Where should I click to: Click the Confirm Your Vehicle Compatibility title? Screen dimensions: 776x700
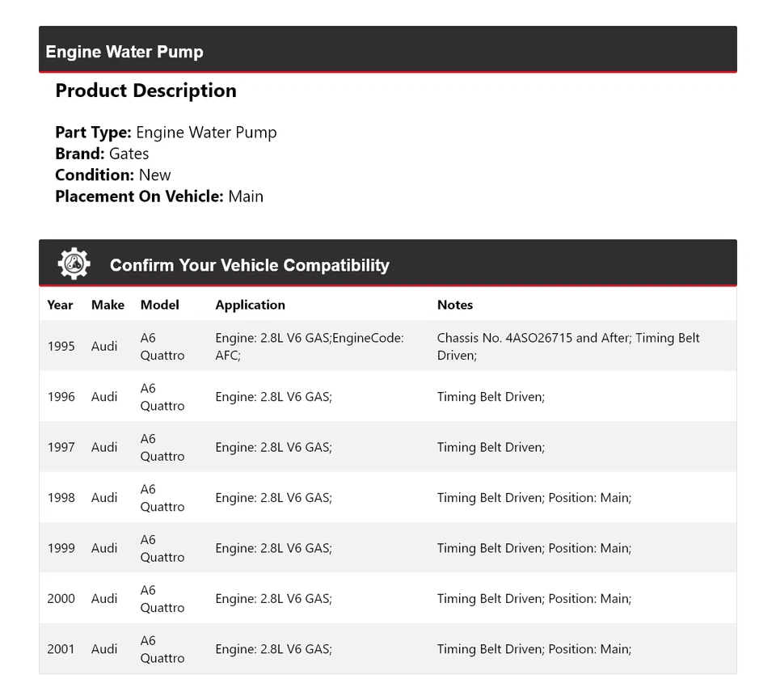[x=249, y=265]
